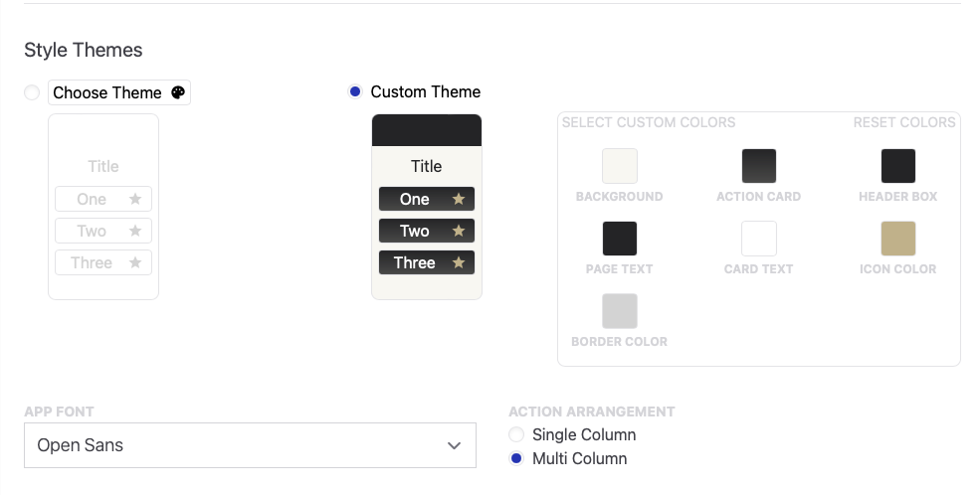The width and height of the screenshot is (980, 495).
Task: Click the dark header of custom theme preview
Action: coord(427,130)
